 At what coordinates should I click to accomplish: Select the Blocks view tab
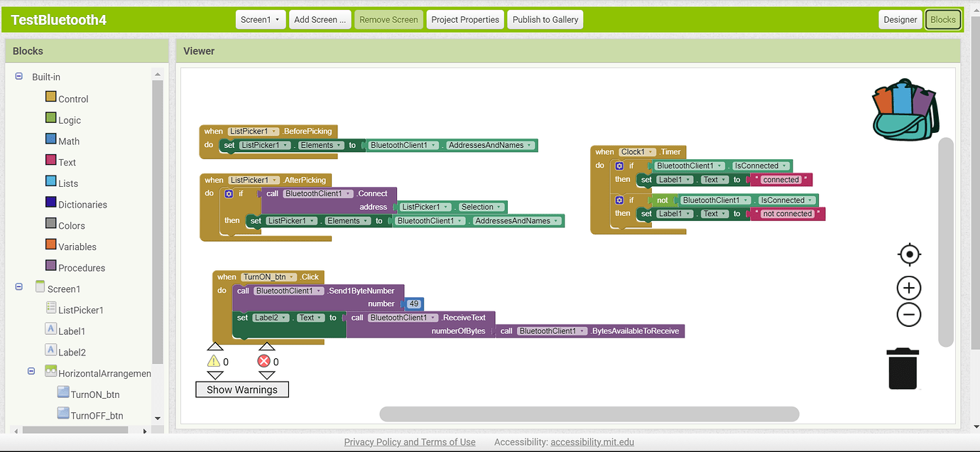pos(942,19)
